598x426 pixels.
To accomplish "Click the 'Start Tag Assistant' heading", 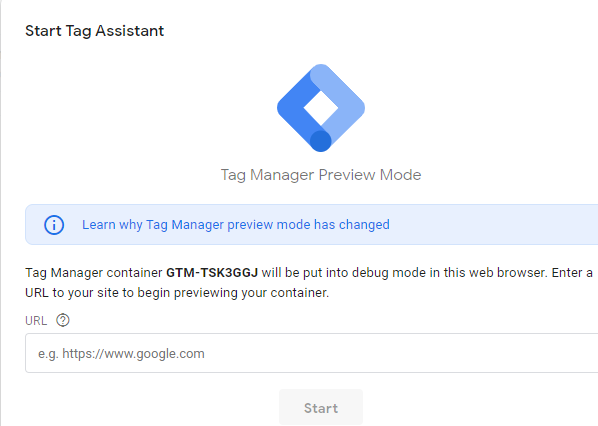I will (95, 31).
